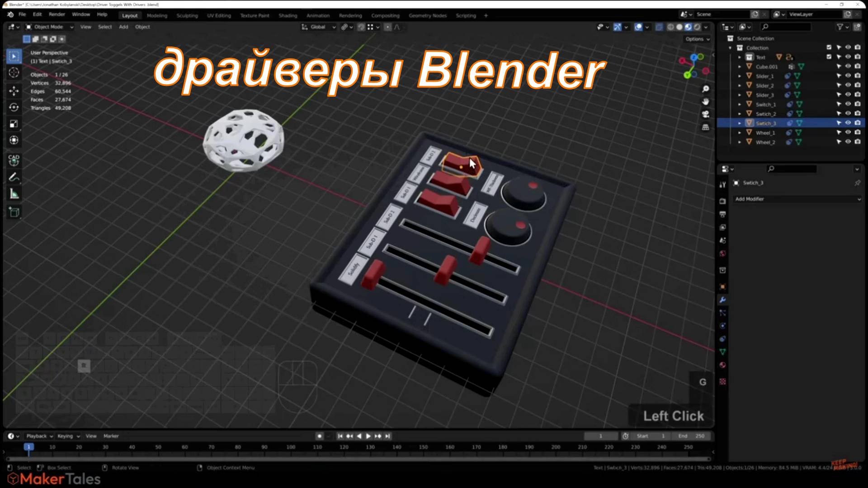The image size is (868, 488).
Task: Open the Render properties tab
Action: tap(722, 201)
